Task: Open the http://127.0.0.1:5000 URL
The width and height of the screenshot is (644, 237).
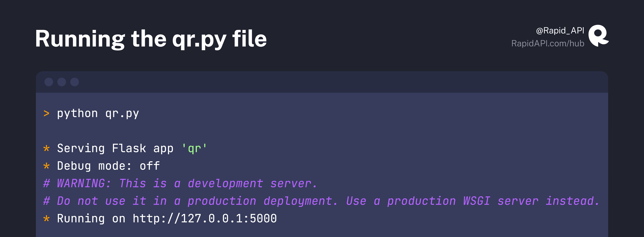Action: pos(204,219)
